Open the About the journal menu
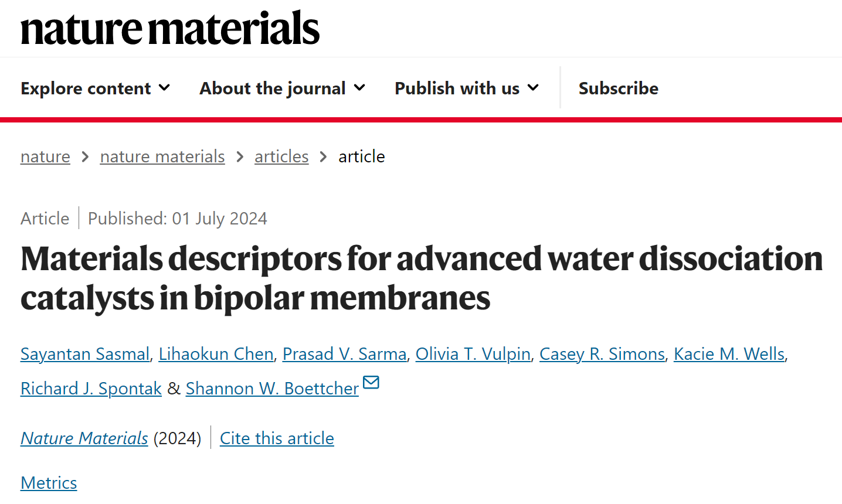 click(x=283, y=88)
